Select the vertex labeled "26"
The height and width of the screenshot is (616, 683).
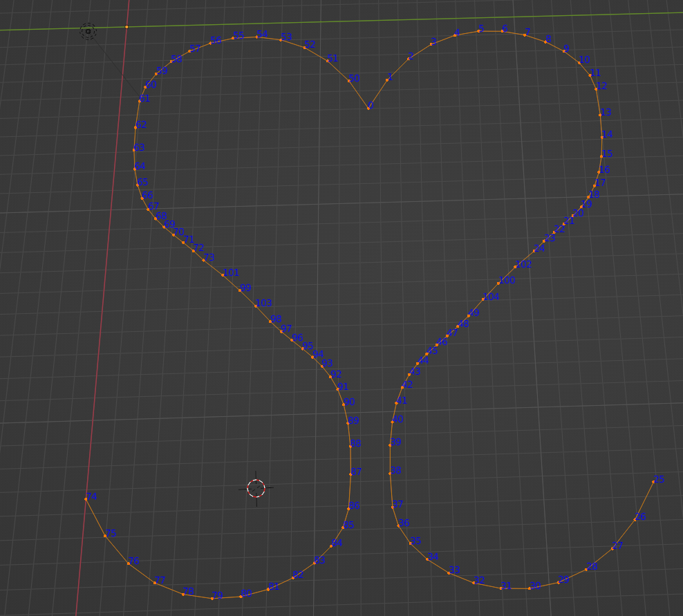(635, 519)
